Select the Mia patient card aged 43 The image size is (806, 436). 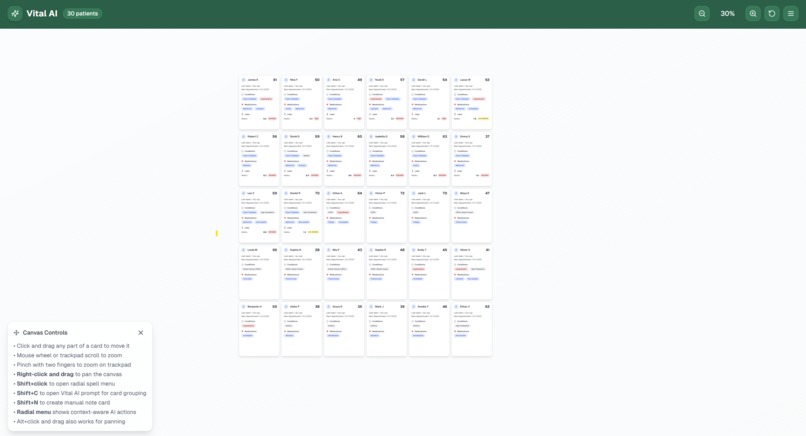pos(344,272)
